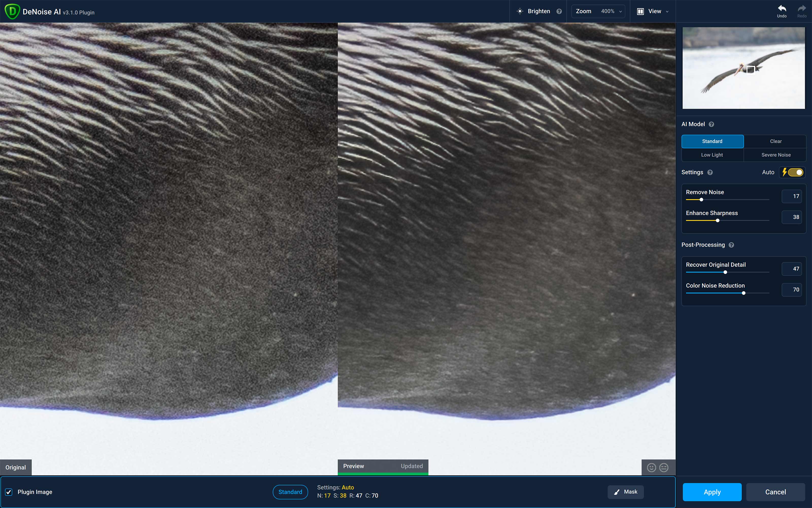
Task: Click the "C: 70" status value
Action: pyautogui.click(x=372, y=496)
